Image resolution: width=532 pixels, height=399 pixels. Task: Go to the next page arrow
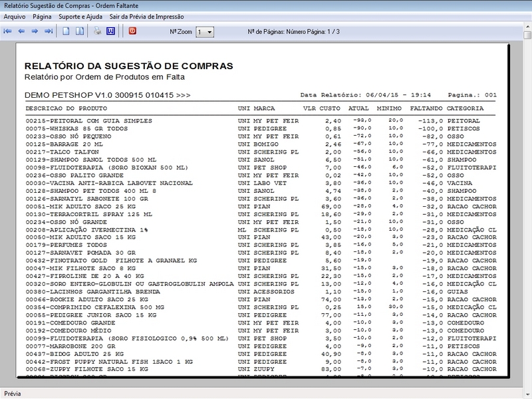35,31
